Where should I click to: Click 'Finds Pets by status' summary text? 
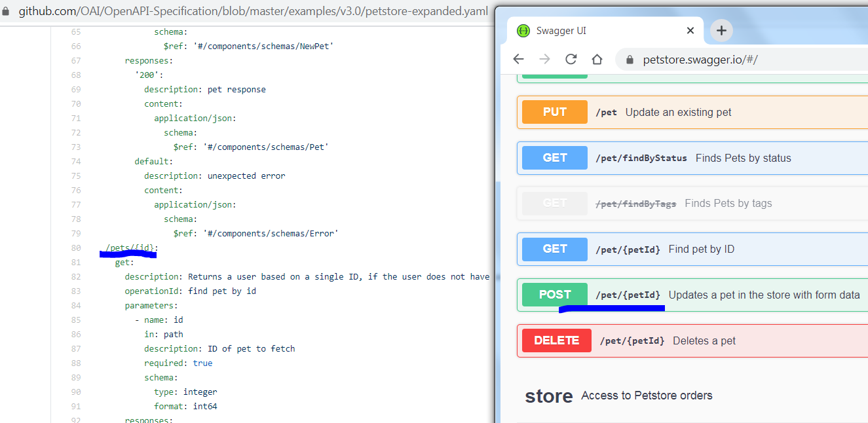pyautogui.click(x=744, y=158)
